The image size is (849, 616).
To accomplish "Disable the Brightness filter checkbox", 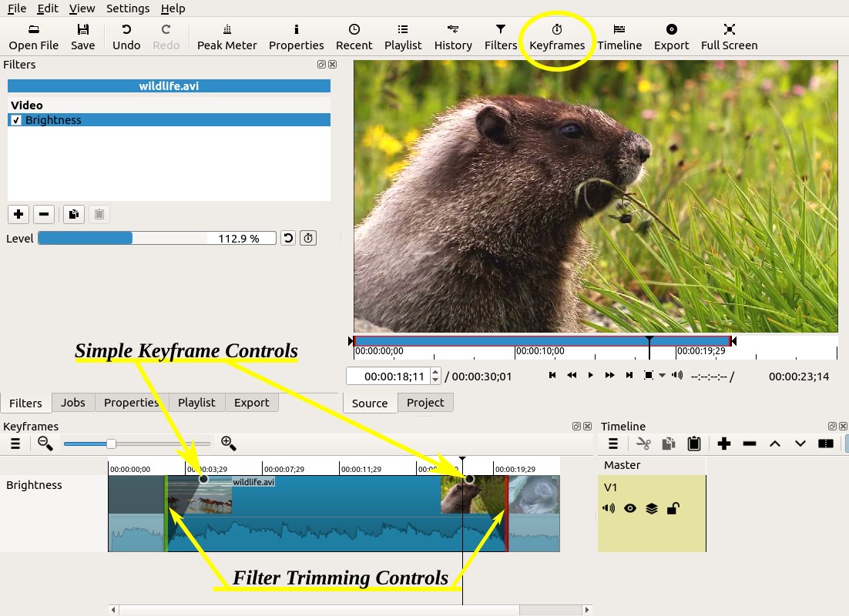I will [16, 119].
